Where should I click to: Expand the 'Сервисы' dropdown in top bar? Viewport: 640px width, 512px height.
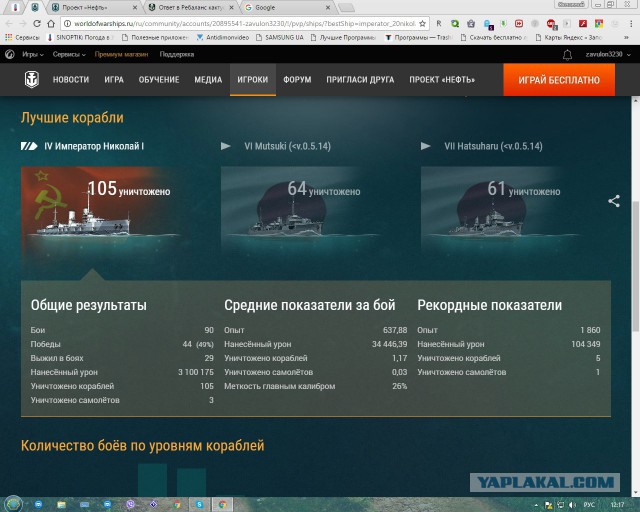pos(69,54)
